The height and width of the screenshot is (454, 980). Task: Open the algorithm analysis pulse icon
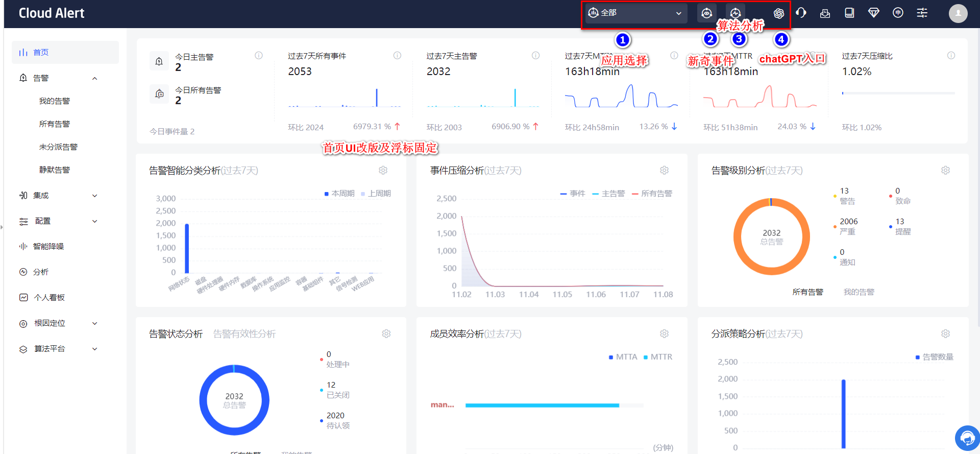[735, 12]
